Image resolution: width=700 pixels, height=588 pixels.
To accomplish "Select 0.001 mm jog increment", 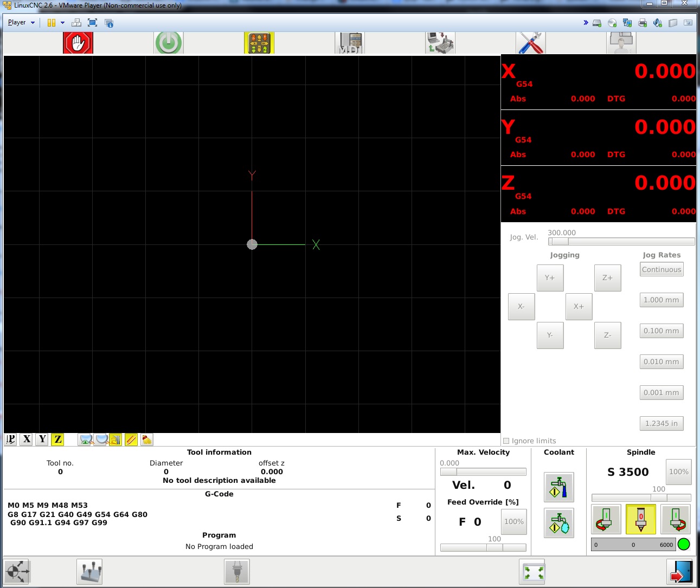I will click(662, 393).
